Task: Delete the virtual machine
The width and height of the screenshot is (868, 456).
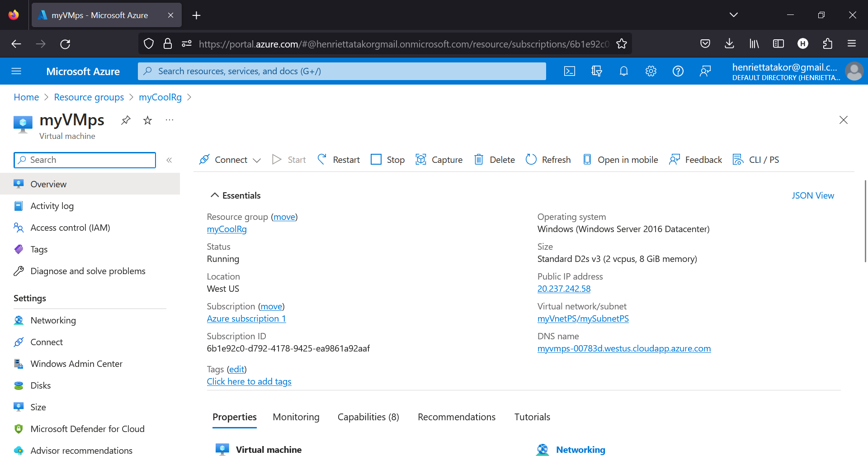Action: 494,160
